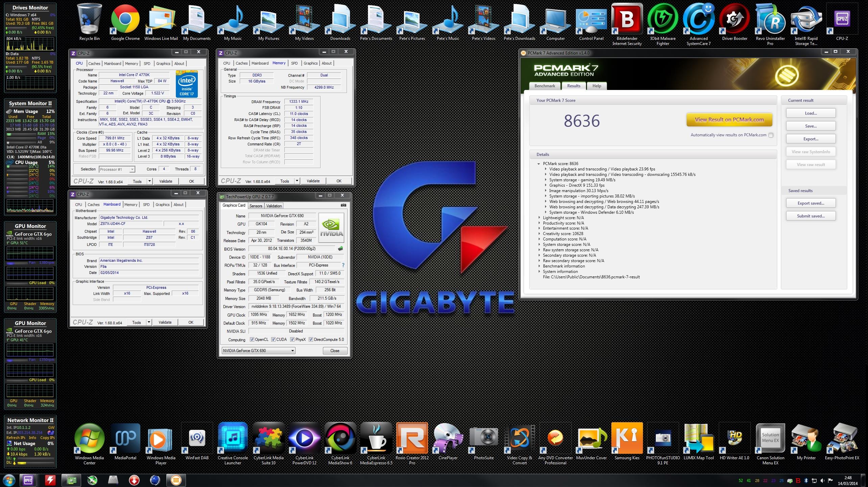Image resolution: width=868 pixels, height=487 pixels.
Task: Open CyberLink PowerDVD 12 icon
Action: tap(304, 444)
